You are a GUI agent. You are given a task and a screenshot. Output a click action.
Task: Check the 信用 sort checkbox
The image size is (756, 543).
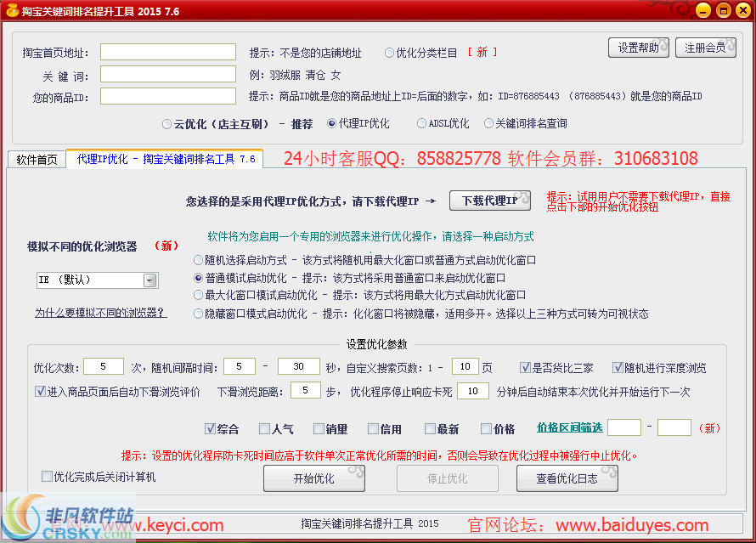tap(373, 429)
